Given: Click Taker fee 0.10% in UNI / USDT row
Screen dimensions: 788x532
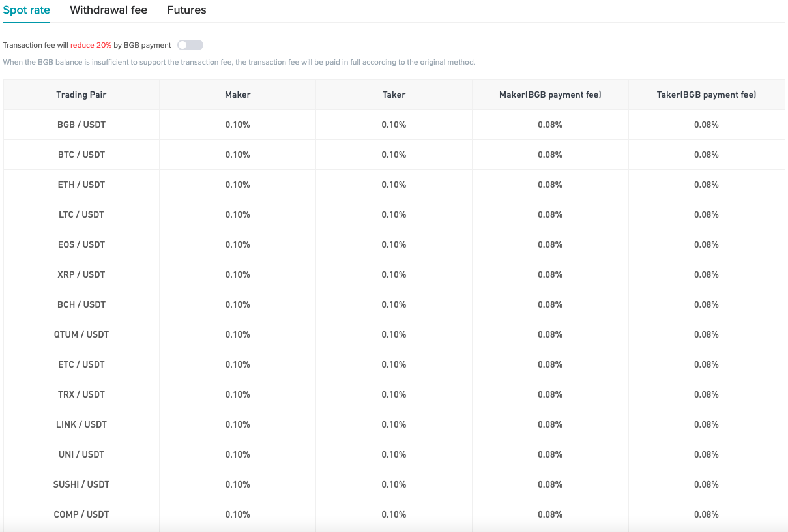Looking at the screenshot, I should [x=394, y=454].
